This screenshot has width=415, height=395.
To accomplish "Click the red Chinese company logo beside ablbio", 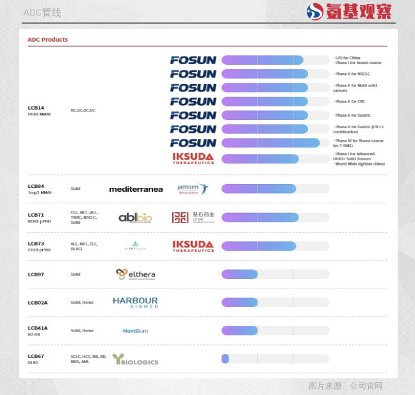I will pyautogui.click(x=193, y=217).
